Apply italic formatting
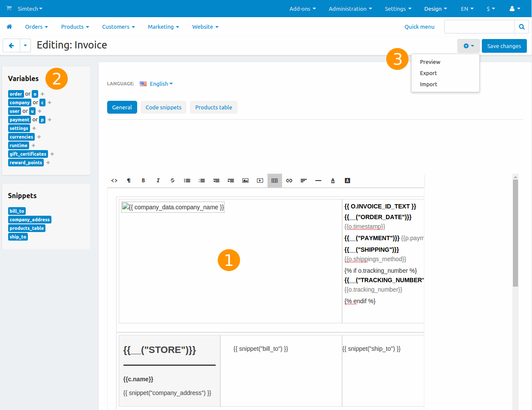 coord(158,181)
